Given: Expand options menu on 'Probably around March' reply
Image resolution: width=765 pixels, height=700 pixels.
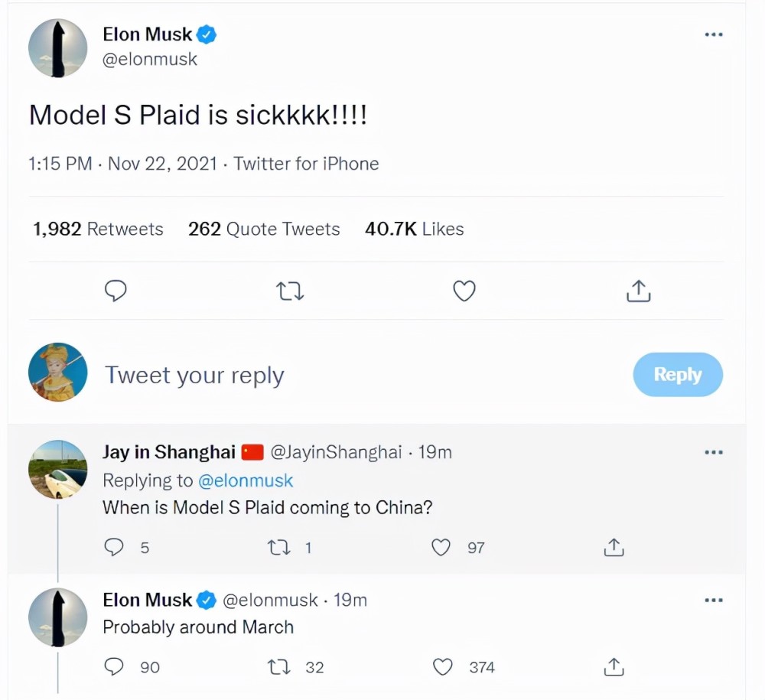Looking at the screenshot, I should pos(713,601).
